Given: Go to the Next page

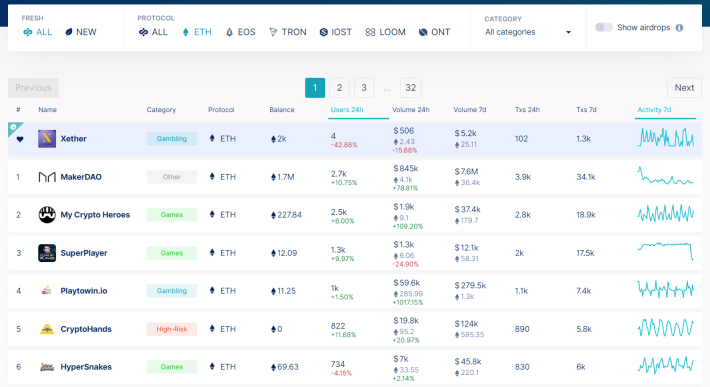Looking at the screenshot, I should click(684, 88).
